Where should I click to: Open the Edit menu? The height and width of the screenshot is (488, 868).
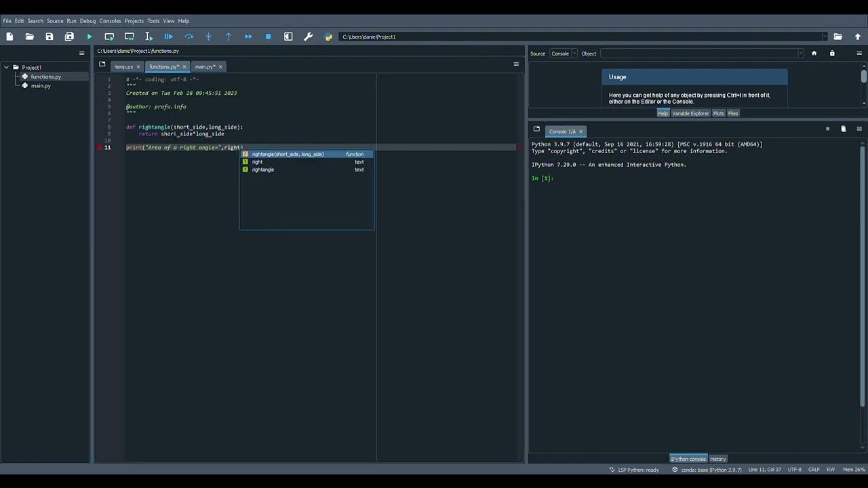click(19, 21)
